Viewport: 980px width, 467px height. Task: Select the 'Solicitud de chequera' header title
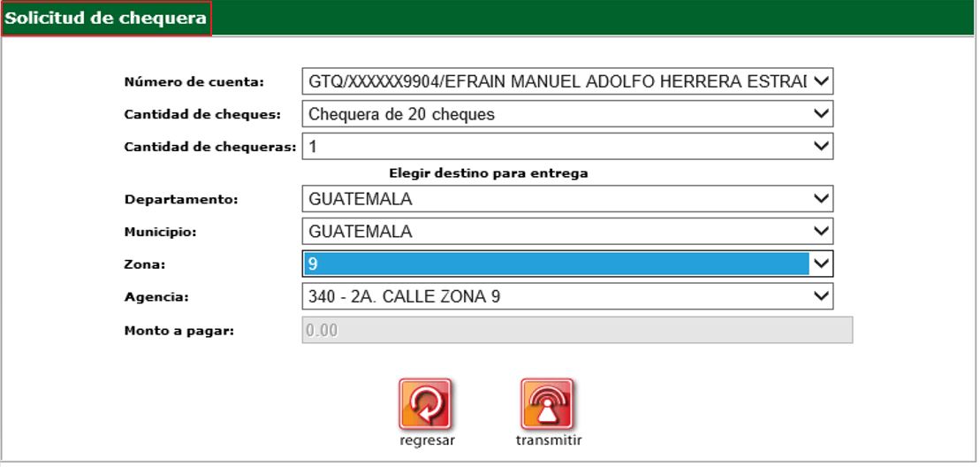(106, 19)
